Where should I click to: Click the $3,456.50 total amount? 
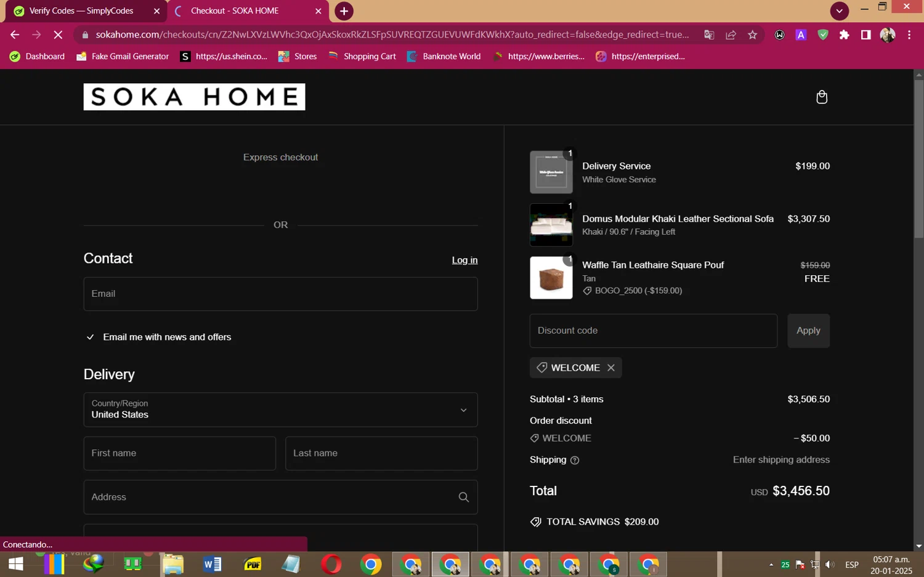pos(801,491)
